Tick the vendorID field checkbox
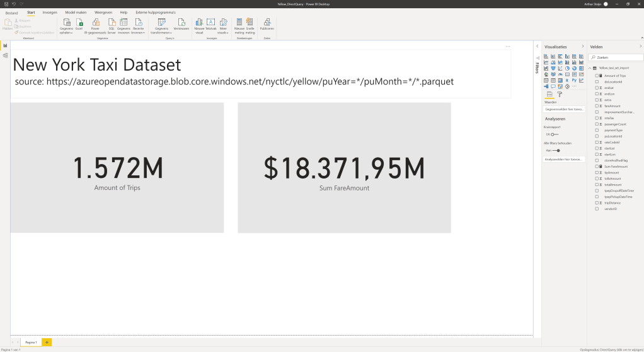 pos(597,209)
